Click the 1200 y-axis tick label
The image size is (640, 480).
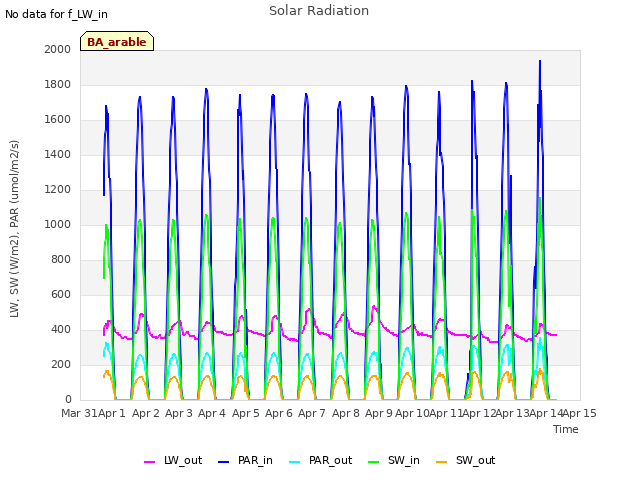click(x=58, y=190)
